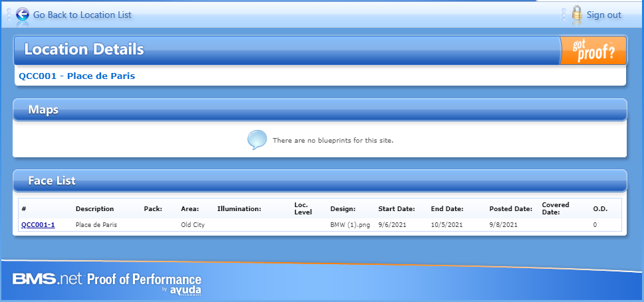The image size is (644, 302).
Task: Click the padlock icon beside Sign out
Action: pos(576,14)
